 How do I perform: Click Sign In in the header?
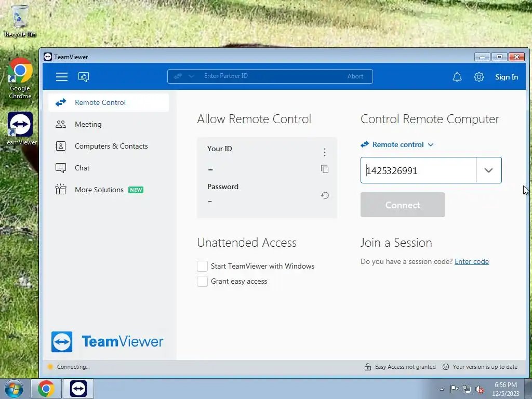point(506,77)
